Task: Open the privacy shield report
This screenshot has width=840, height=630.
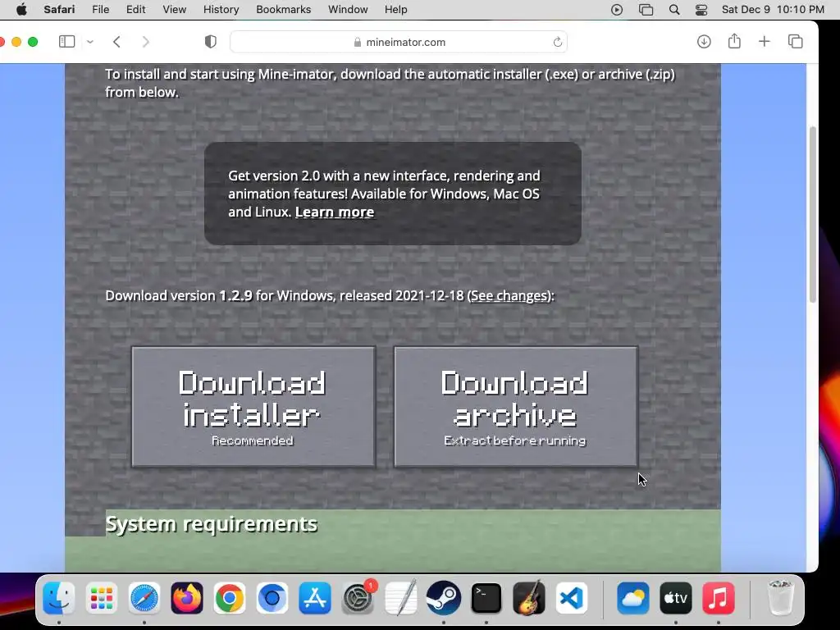Action: pyautogui.click(x=211, y=42)
